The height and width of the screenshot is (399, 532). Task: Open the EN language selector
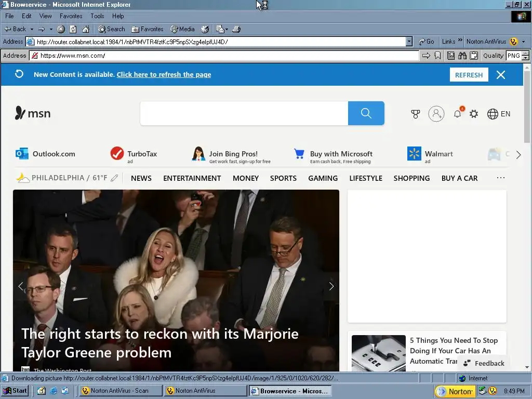tap(498, 114)
